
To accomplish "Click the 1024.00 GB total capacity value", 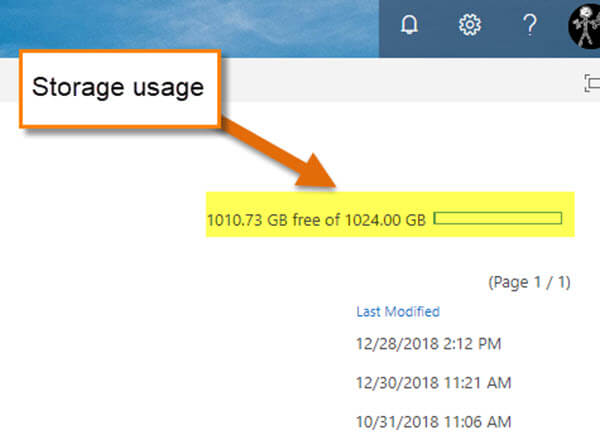I will (x=385, y=220).
